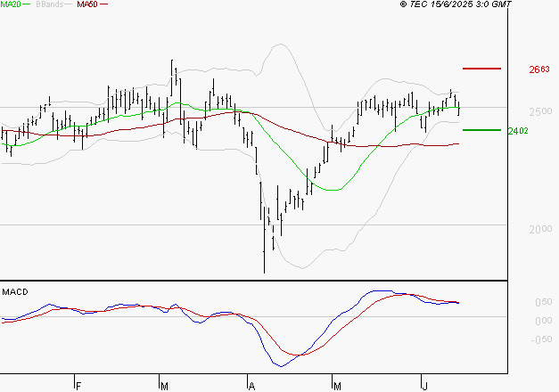559x392 pixels.
Task: Click the TEC copyright timestamp text
Action: coord(456,4)
